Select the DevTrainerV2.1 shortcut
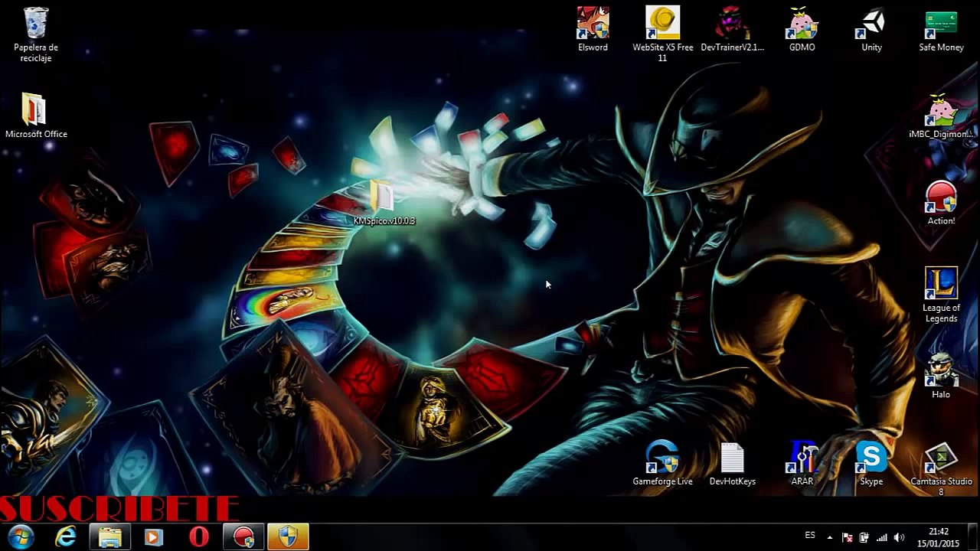The height and width of the screenshot is (551, 980). 732,30
